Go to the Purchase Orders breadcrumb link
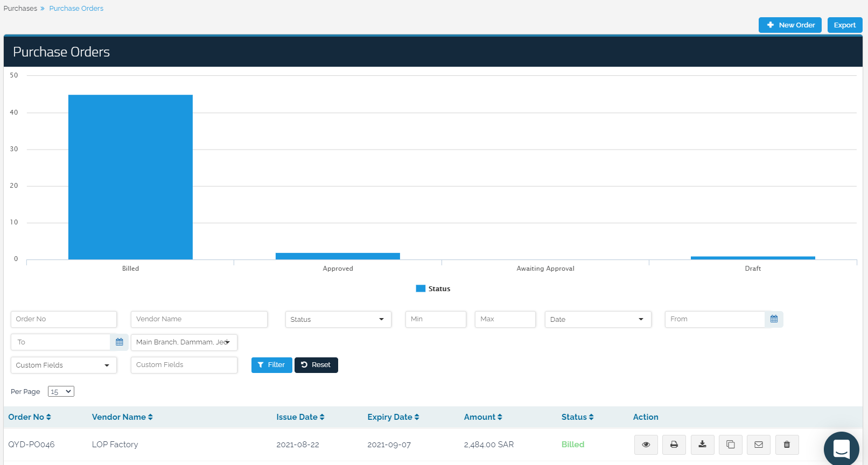This screenshot has height=465, width=868. point(76,9)
